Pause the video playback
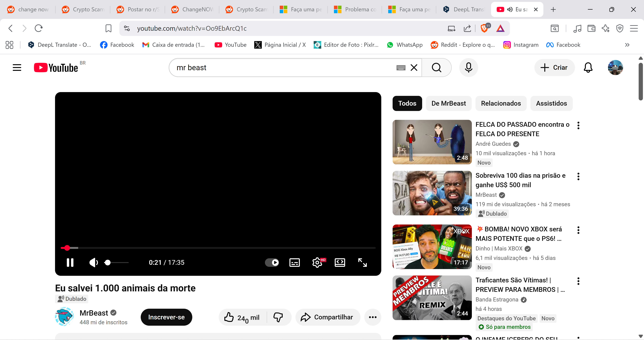This screenshot has width=644, height=340. click(70, 262)
